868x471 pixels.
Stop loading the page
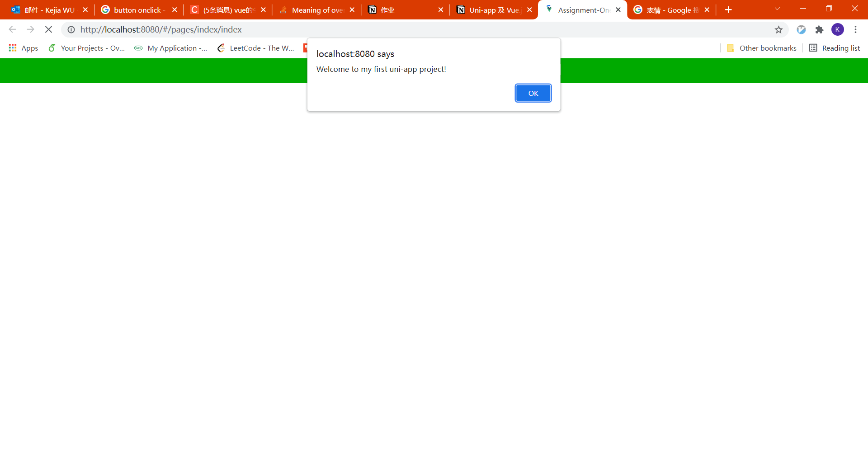pos(48,29)
